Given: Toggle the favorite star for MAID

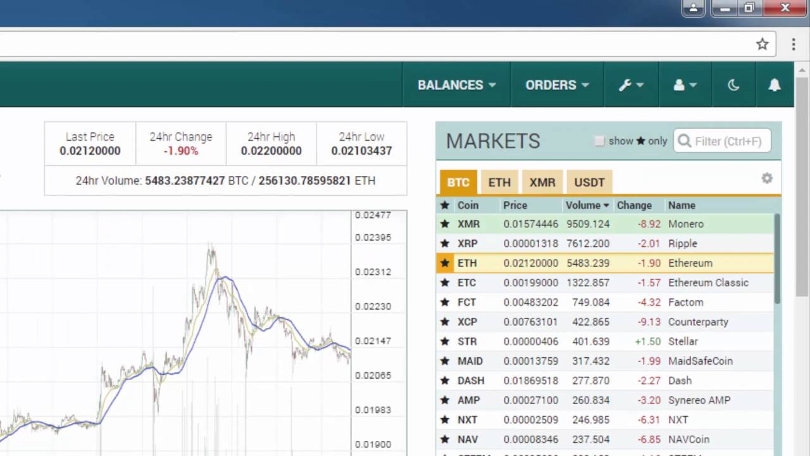Looking at the screenshot, I should pos(445,361).
